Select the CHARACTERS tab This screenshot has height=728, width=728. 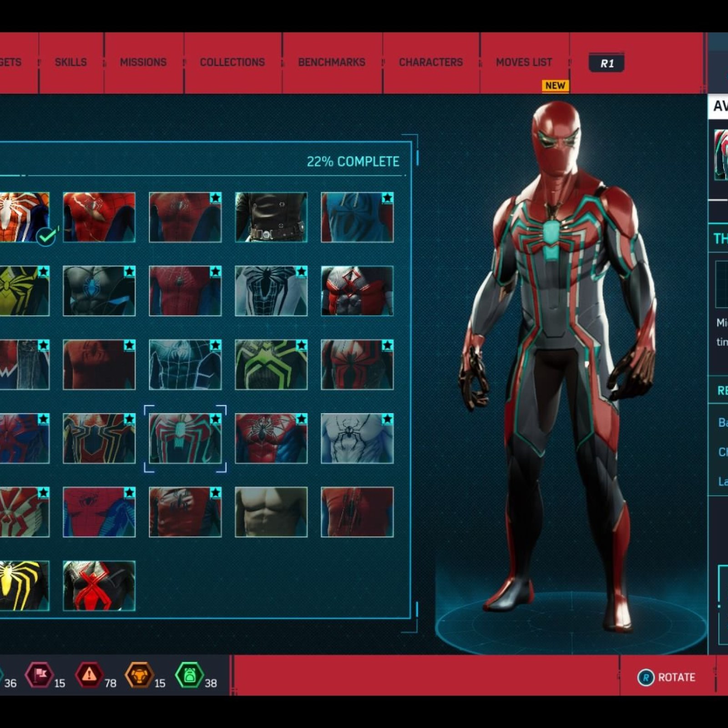430,62
